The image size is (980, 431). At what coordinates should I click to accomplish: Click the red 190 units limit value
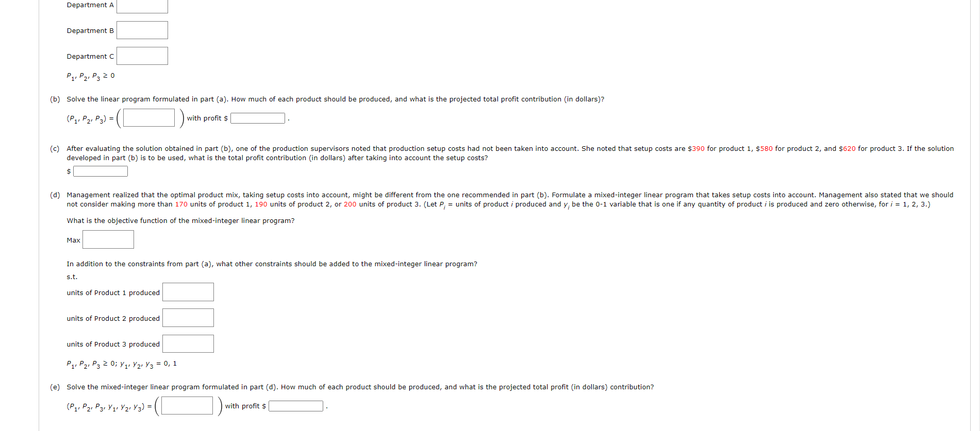click(261, 204)
